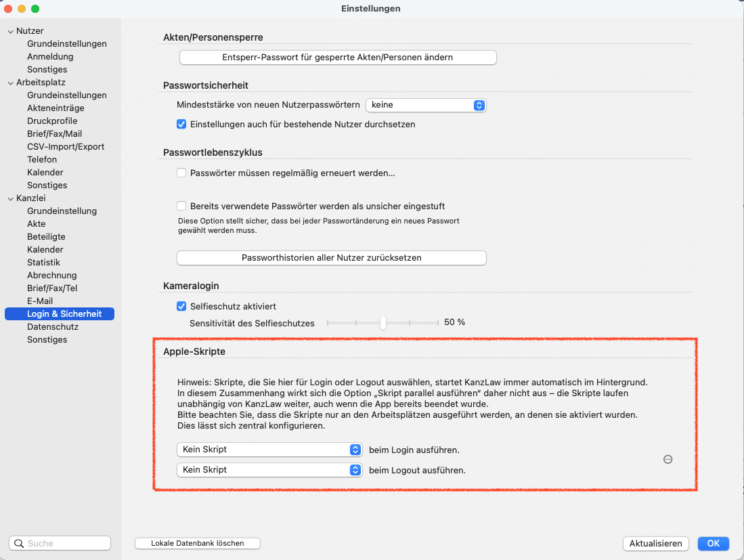744x560 pixels.
Task: Go to Abrechnung under Kanzlei
Action: pyautogui.click(x=51, y=275)
